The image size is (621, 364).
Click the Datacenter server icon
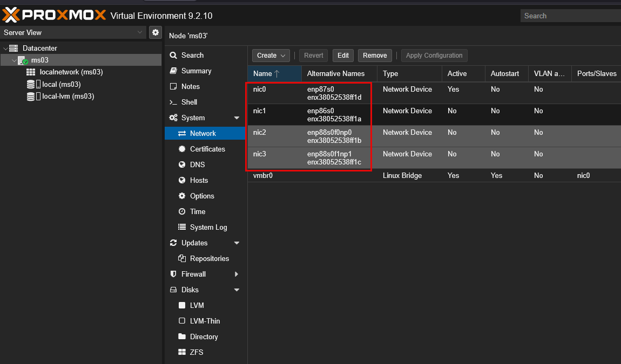pyautogui.click(x=13, y=49)
